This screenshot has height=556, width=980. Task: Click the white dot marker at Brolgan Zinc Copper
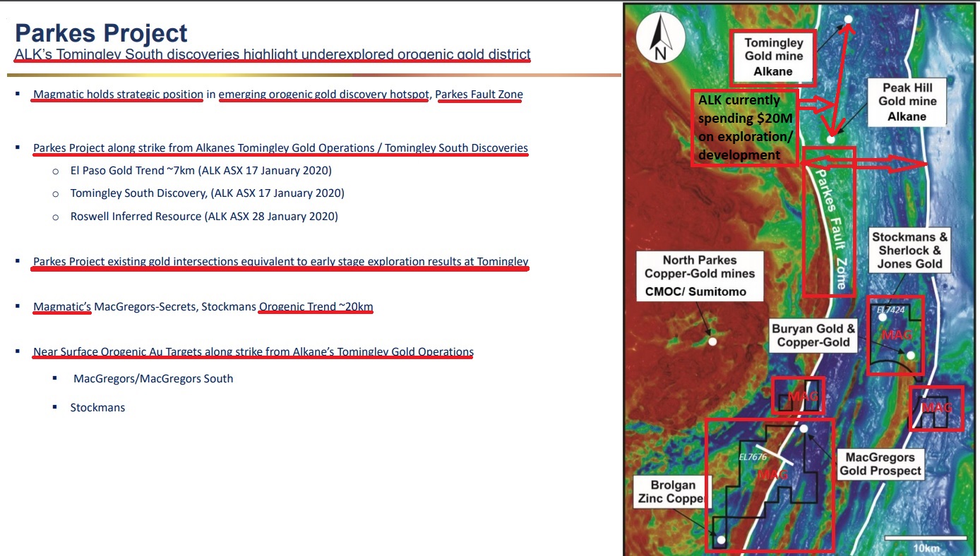[x=721, y=540]
